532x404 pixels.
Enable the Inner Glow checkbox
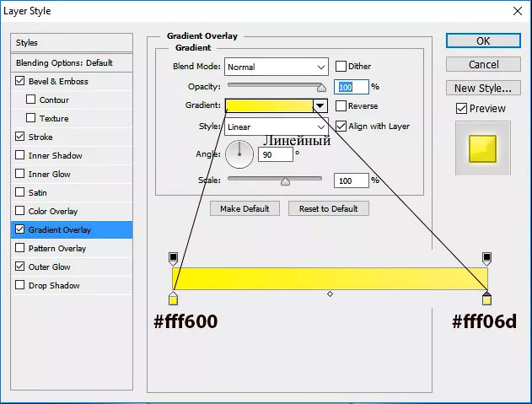tap(19, 174)
